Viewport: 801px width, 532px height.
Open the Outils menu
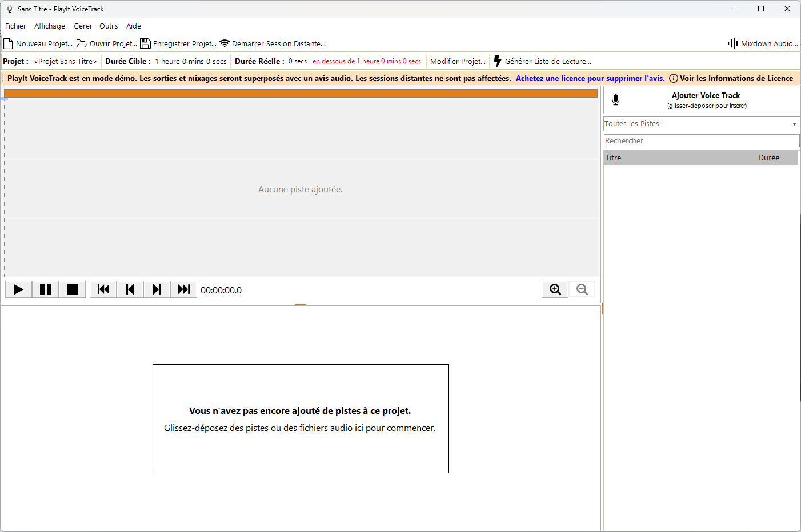[x=109, y=26]
